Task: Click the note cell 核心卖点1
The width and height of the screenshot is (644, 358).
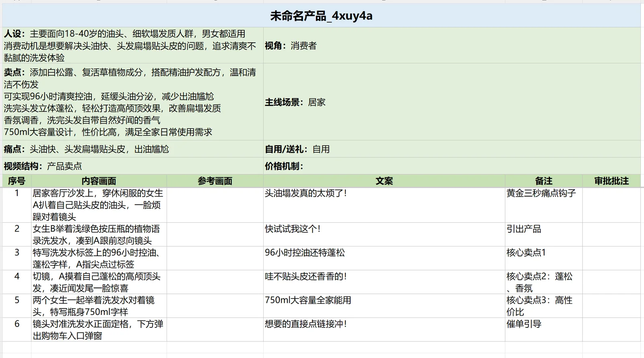Action: [x=544, y=258]
